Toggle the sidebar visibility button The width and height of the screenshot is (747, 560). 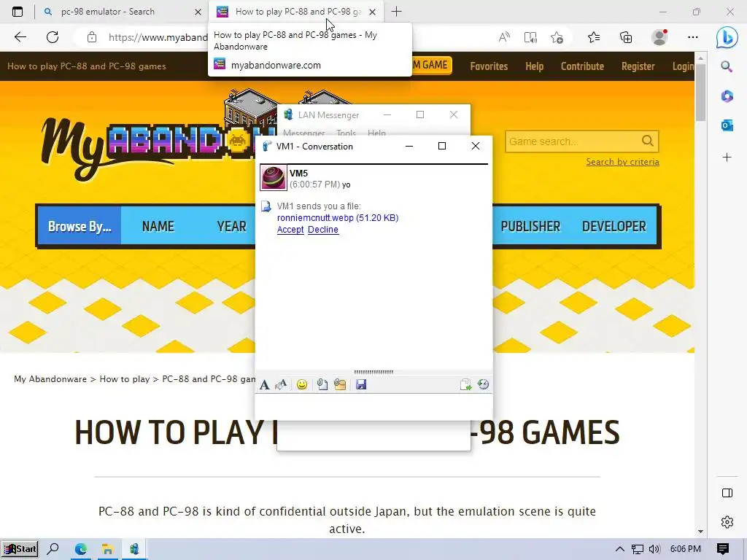tap(727, 493)
